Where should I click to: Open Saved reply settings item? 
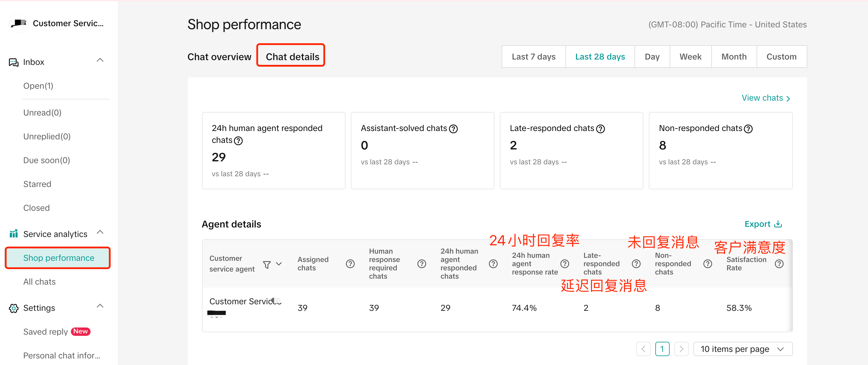pos(46,332)
